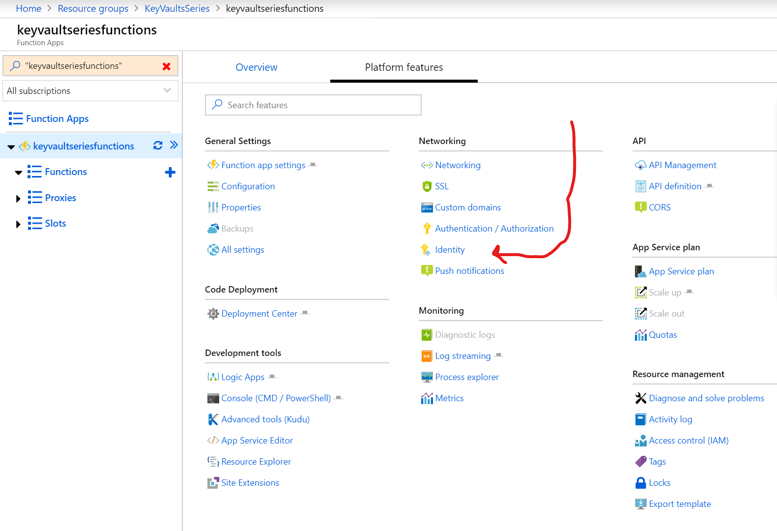
Task: Click the SSL shield icon
Action: [427, 186]
